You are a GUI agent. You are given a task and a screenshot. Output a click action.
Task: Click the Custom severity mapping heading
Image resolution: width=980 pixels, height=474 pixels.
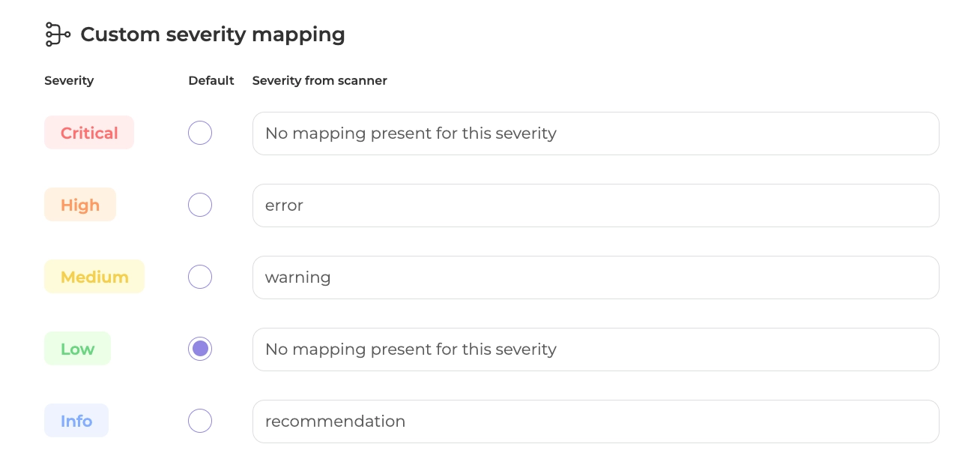click(x=212, y=34)
